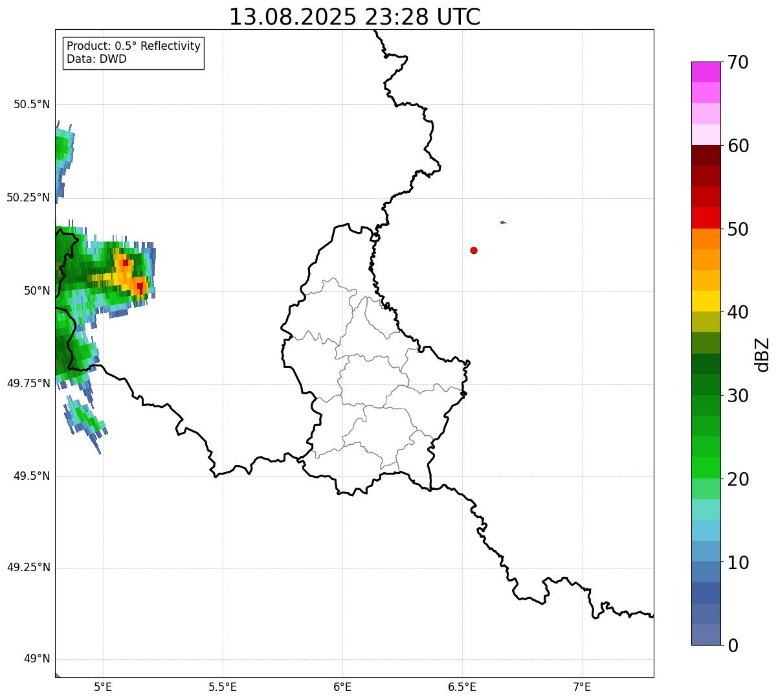Click the colorbar tick label '10'
This screenshot has width=778, height=700.
point(738,563)
